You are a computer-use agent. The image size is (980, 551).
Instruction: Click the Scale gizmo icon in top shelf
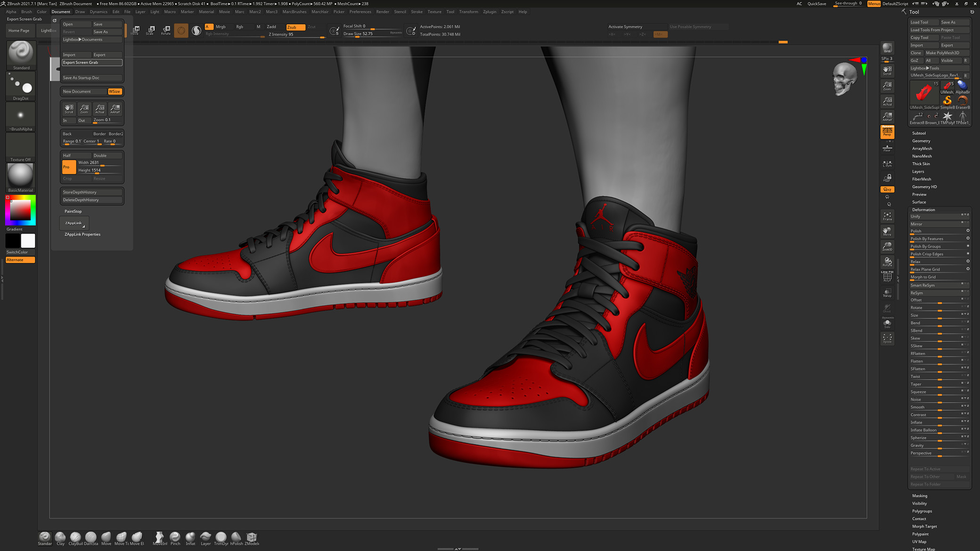[x=150, y=31]
